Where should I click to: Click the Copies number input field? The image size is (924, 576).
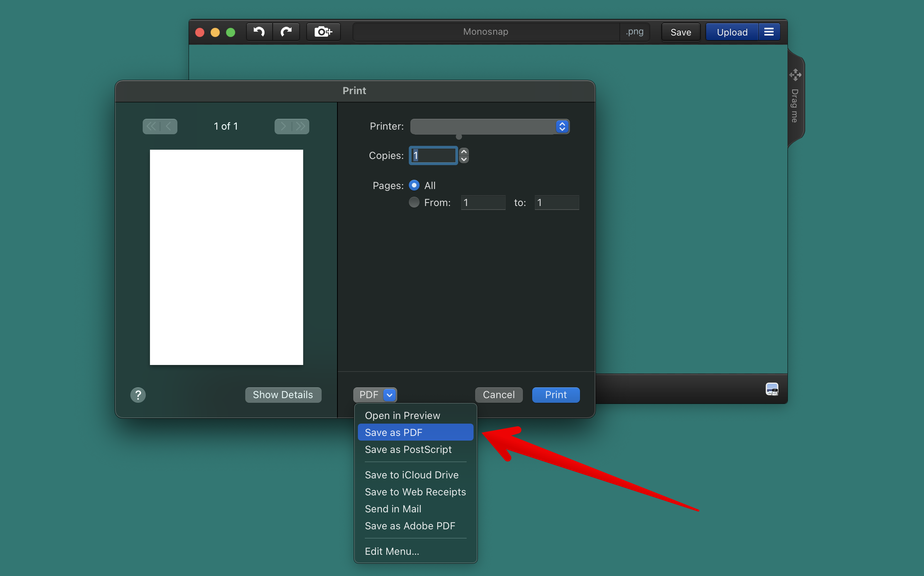coord(433,155)
